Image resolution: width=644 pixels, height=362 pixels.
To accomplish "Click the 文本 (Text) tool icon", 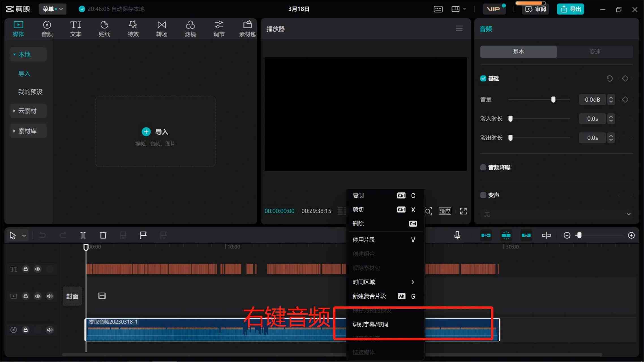I will click(76, 28).
